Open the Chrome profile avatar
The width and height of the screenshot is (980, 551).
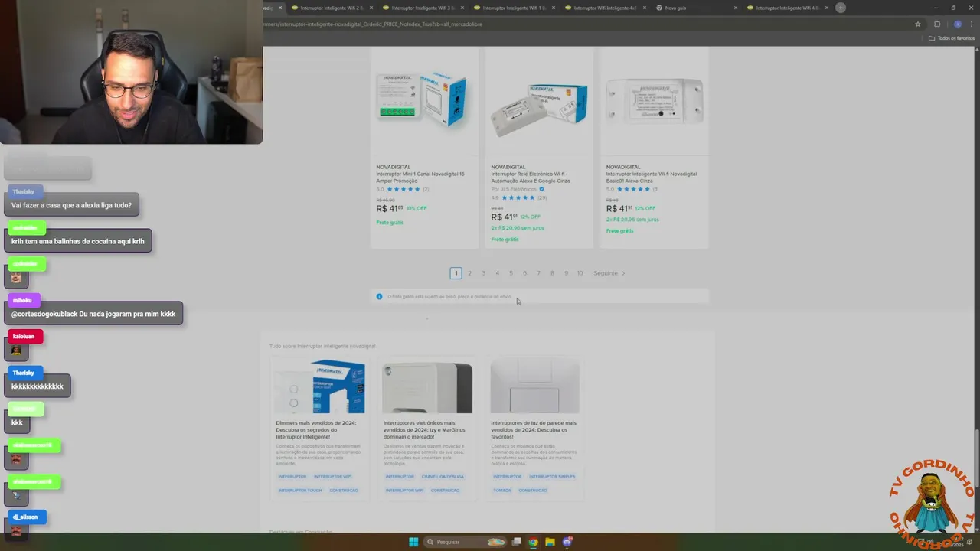(x=957, y=24)
